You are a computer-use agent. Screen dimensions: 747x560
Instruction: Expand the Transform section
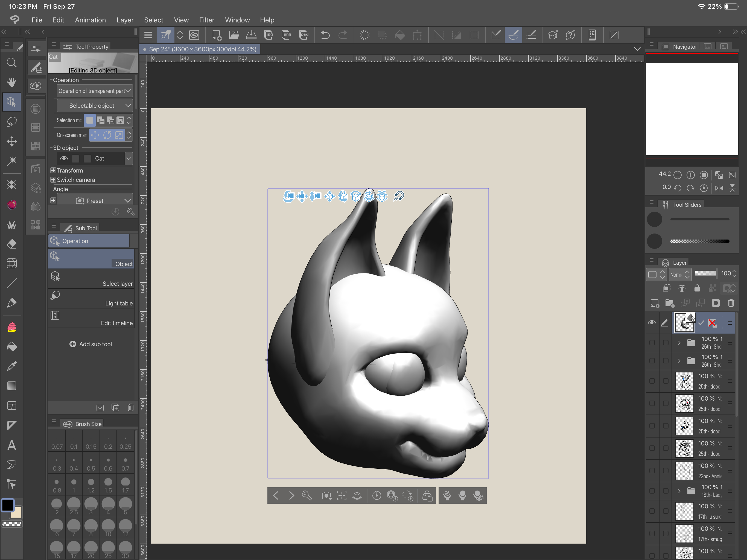[x=53, y=171]
